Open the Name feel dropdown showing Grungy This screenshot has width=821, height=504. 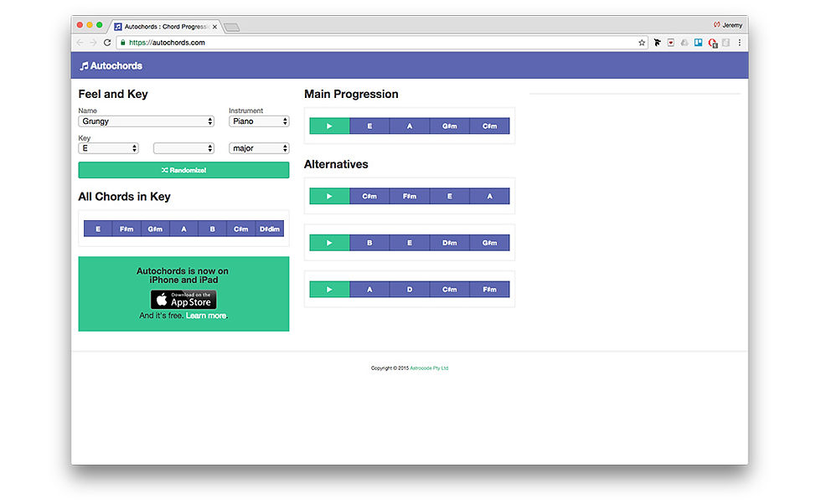(x=146, y=121)
